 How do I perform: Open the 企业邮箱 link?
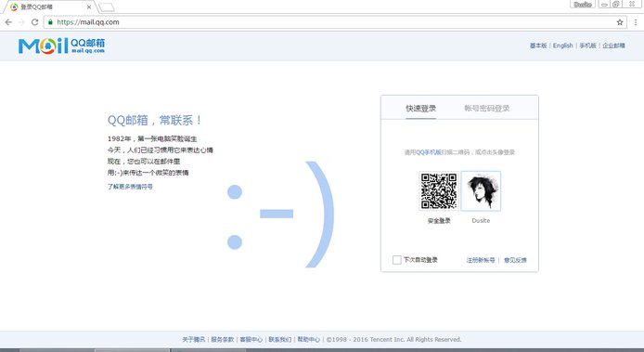click(x=613, y=46)
